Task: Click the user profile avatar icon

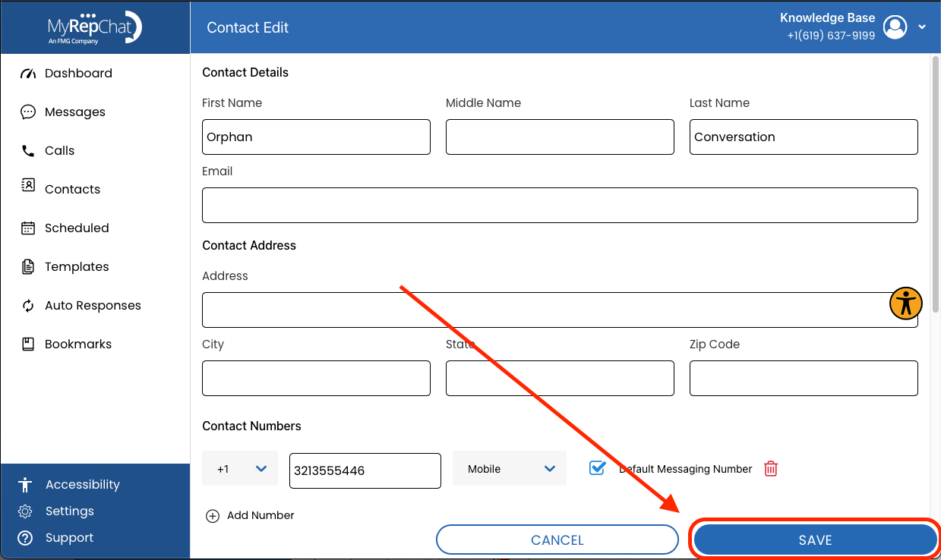Action: pyautogui.click(x=896, y=27)
